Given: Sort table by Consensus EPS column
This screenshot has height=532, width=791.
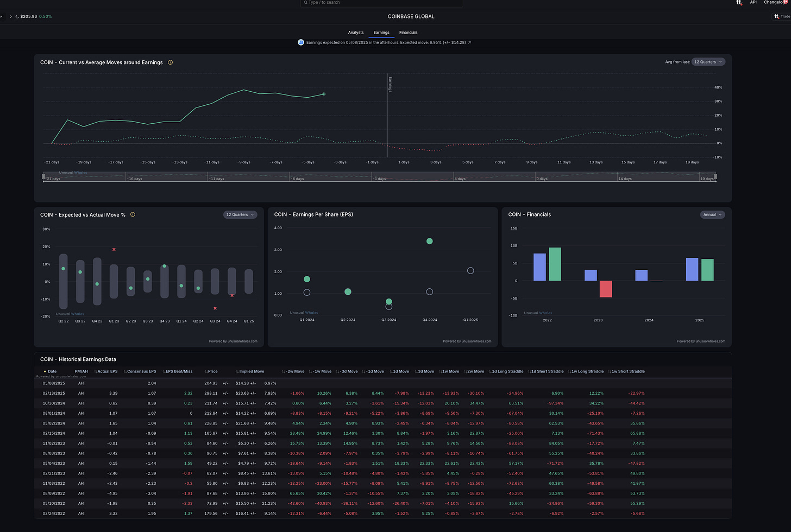Looking at the screenshot, I should 140,371.
